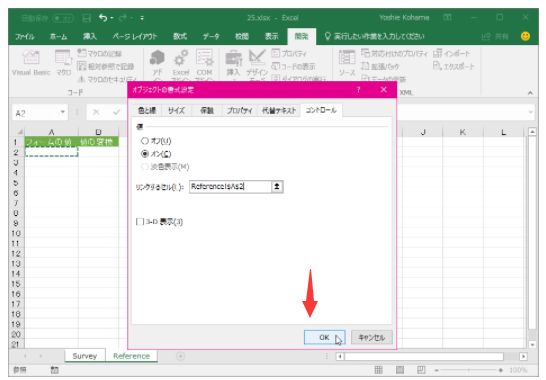The width and height of the screenshot is (546, 380).
Task: Click the Tell Me search box
Action: [374, 37]
